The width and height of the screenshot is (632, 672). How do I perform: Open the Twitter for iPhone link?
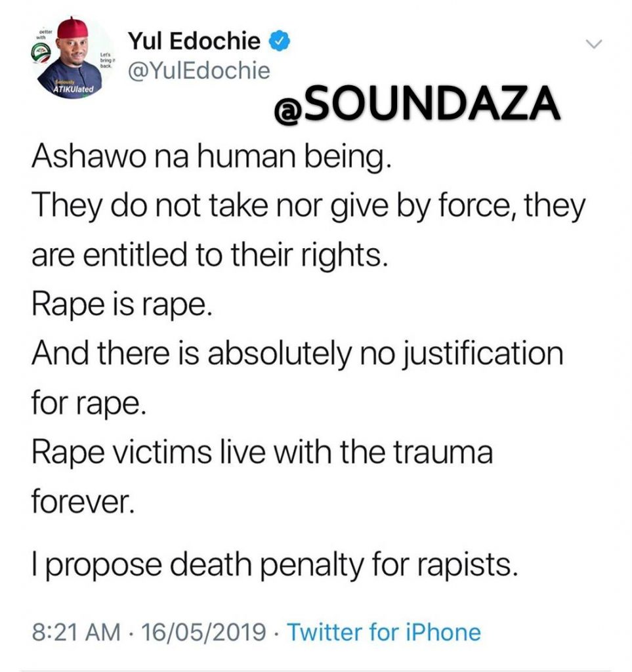384,633
